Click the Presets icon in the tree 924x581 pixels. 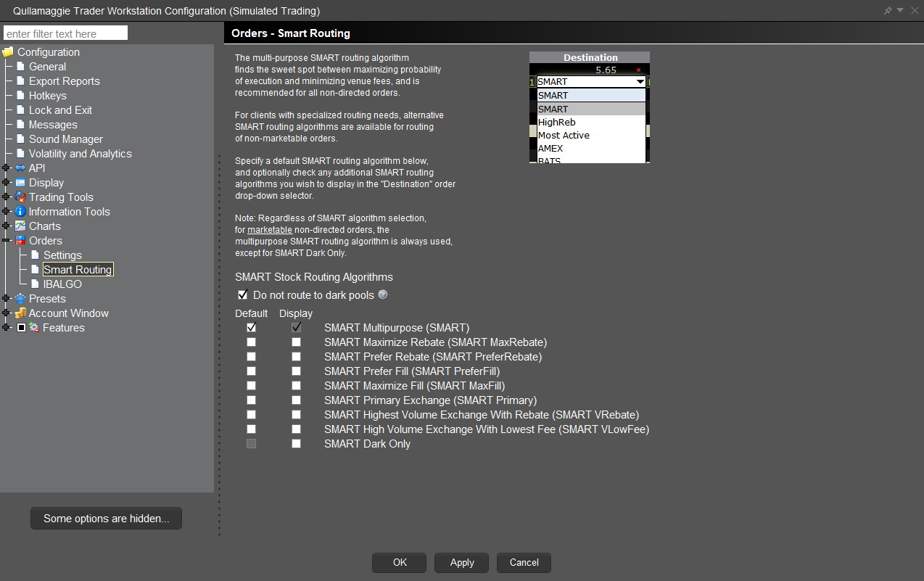[20, 299]
